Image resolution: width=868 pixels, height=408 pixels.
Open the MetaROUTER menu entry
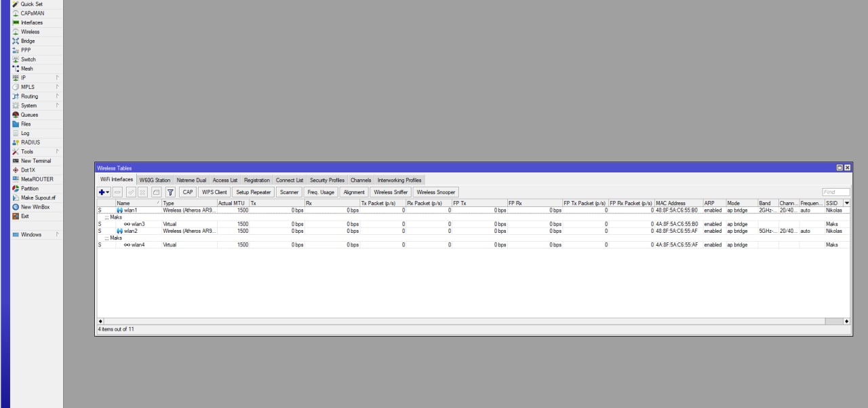tap(37, 179)
